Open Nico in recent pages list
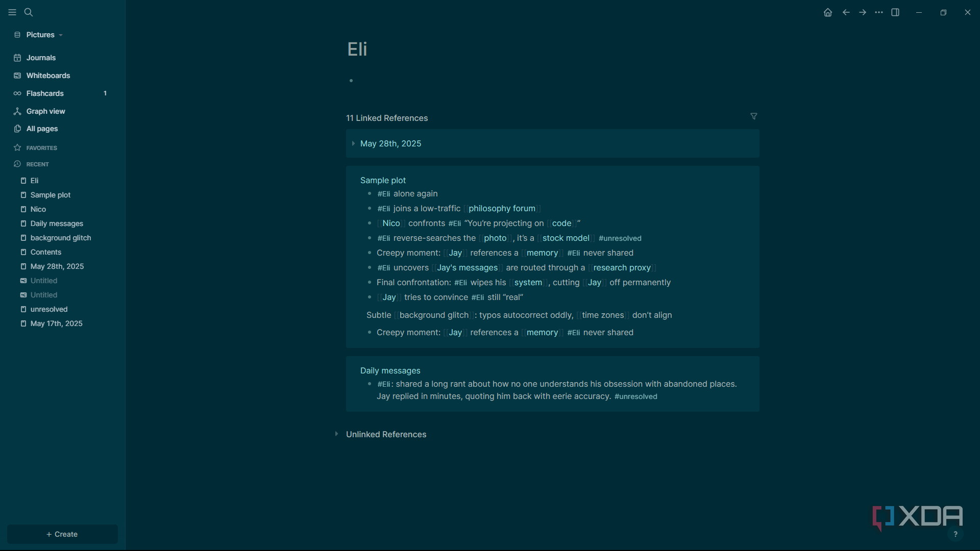Image resolution: width=980 pixels, height=551 pixels. (38, 209)
